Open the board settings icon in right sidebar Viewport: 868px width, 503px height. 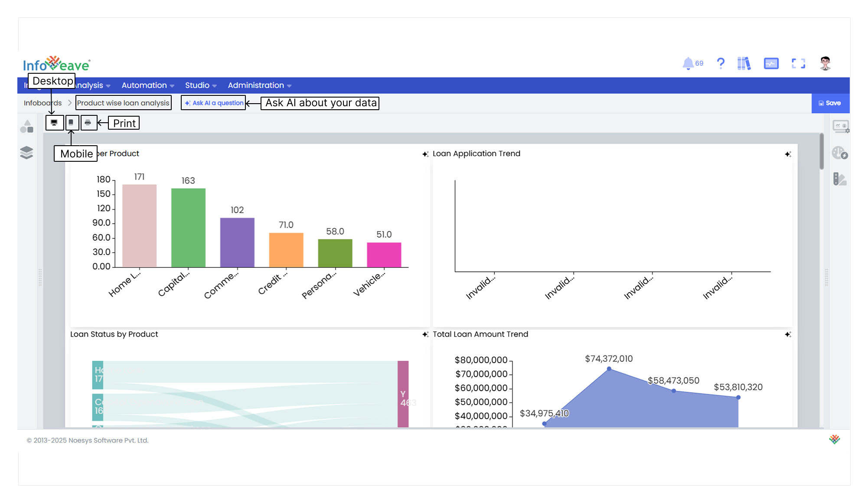click(840, 127)
